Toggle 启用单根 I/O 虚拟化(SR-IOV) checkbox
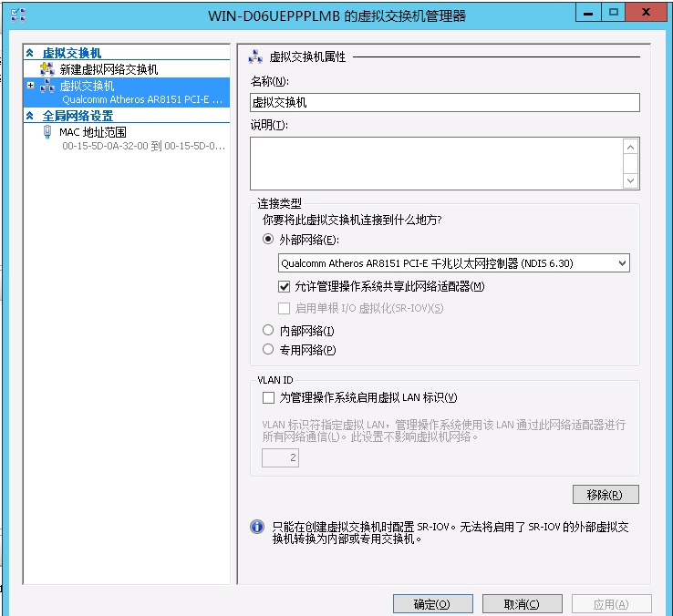The height and width of the screenshot is (616, 673). point(284,308)
